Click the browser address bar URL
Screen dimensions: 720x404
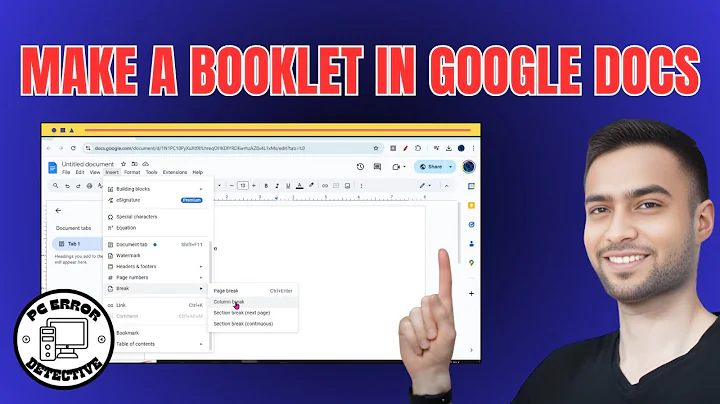200,148
